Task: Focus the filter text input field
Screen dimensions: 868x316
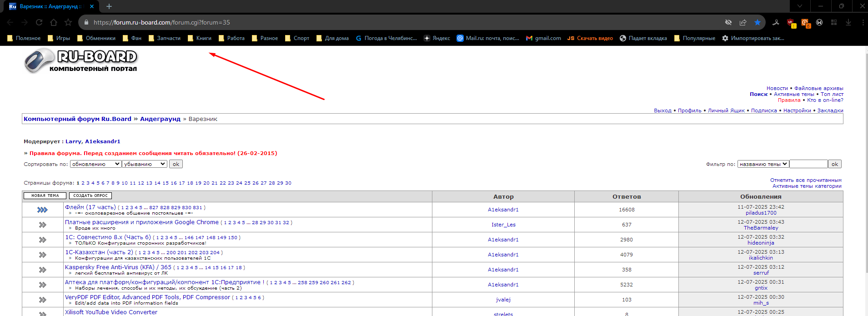Action: point(808,164)
